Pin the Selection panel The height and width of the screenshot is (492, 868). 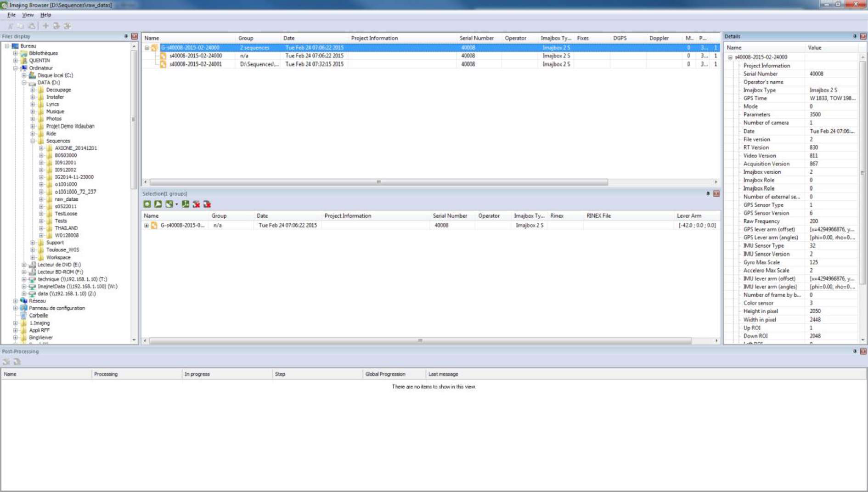(708, 193)
